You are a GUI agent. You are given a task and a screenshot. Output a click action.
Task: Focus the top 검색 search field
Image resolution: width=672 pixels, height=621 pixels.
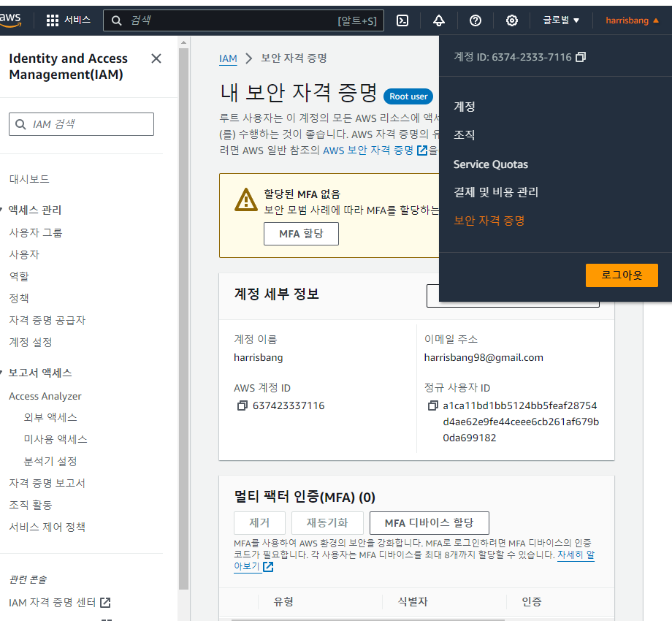point(243,20)
